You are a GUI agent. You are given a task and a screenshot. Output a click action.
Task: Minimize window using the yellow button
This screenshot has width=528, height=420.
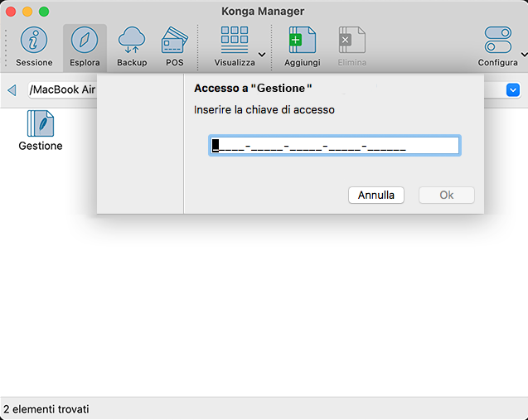point(27,12)
